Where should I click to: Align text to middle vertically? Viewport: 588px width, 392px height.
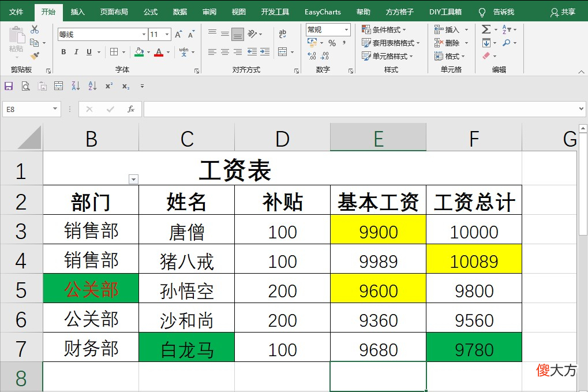(x=225, y=33)
